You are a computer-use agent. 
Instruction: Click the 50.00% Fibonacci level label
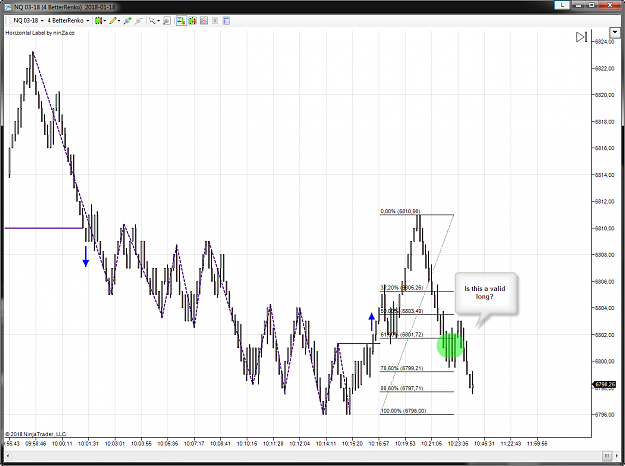tap(402, 311)
